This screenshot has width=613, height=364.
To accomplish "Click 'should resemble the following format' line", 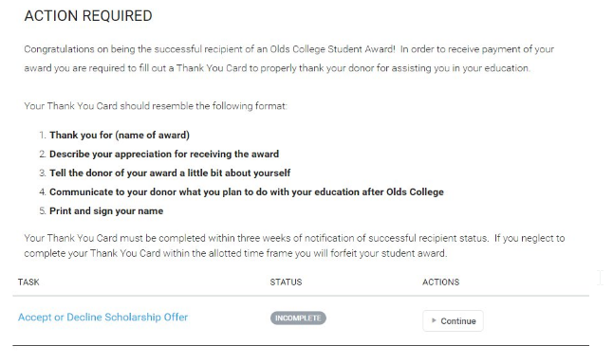I will tap(203, 106).
